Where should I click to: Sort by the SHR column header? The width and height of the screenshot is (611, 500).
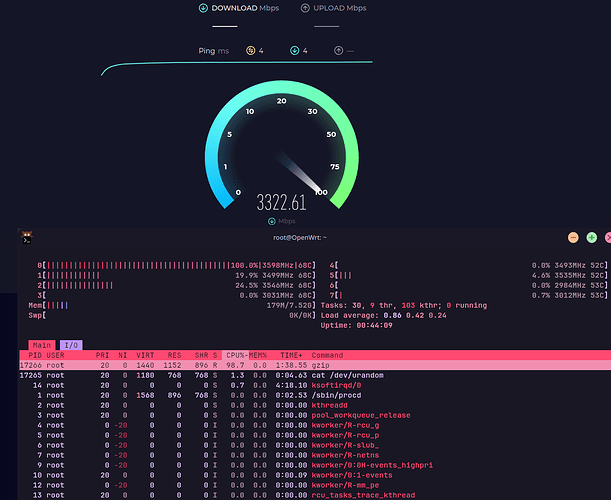[201, 355]
